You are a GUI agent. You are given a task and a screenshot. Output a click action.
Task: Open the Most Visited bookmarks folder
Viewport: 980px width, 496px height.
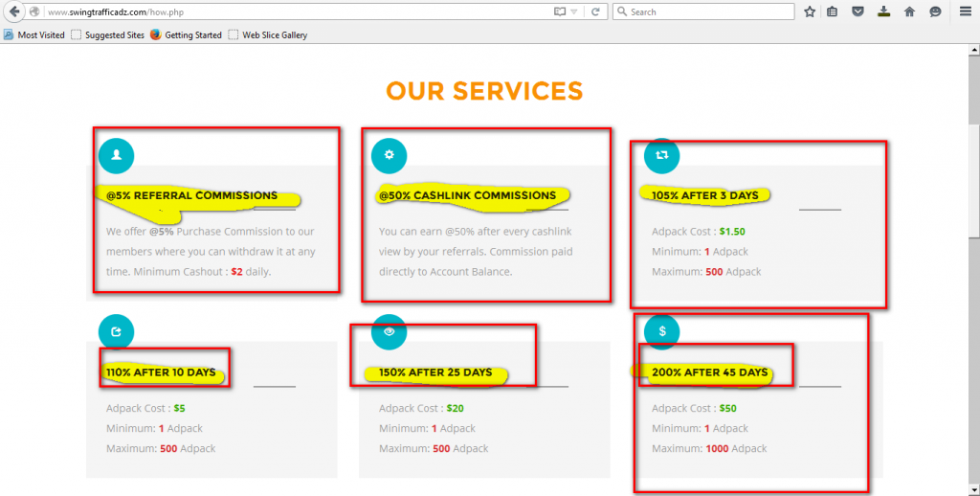pyautogui.click(x=34, y=35)
